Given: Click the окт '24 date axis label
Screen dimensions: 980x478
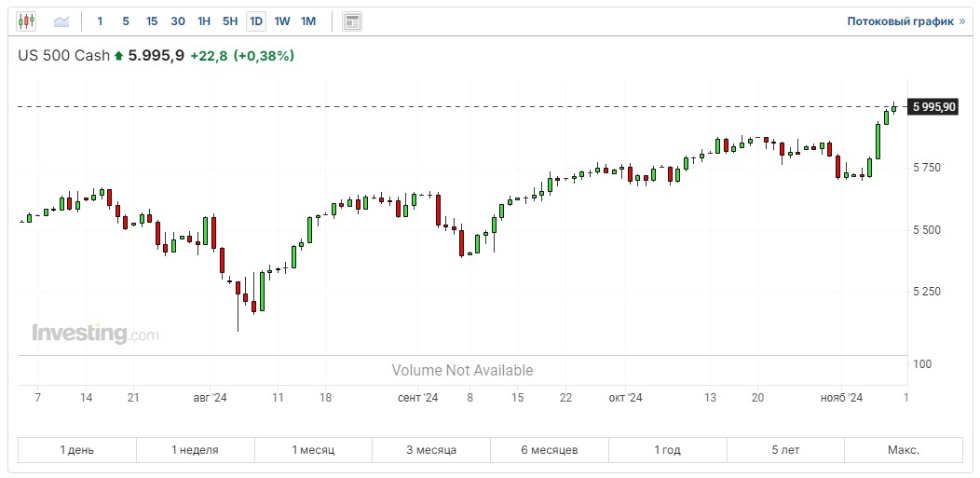Looking at the screenshot, I should tap(626, 397).
